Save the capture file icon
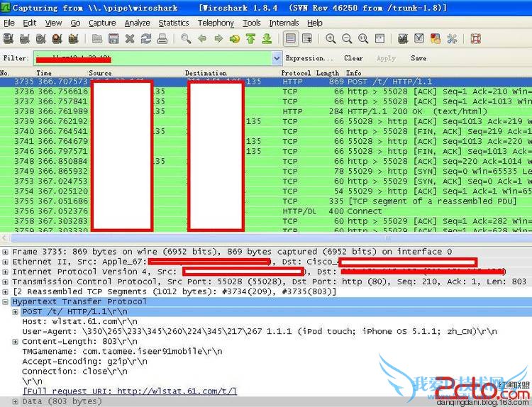532x407 pixels. pyautogui.click(x=113, y=39)
